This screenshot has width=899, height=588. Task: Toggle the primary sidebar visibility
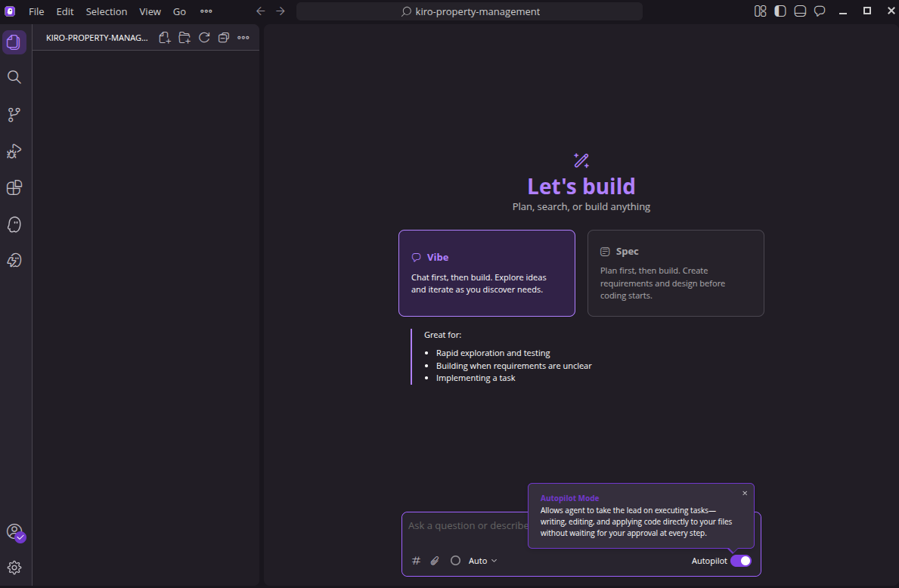click(x=780, y=11)
